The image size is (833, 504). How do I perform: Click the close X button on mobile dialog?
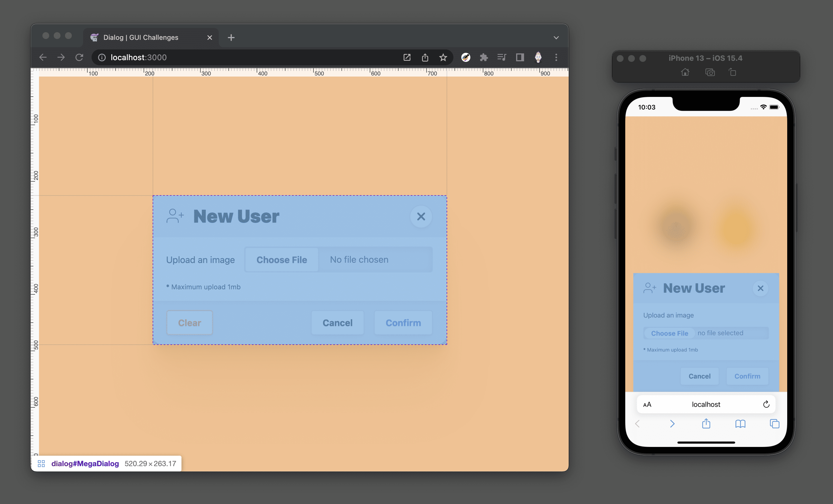(x=760, y=288)
